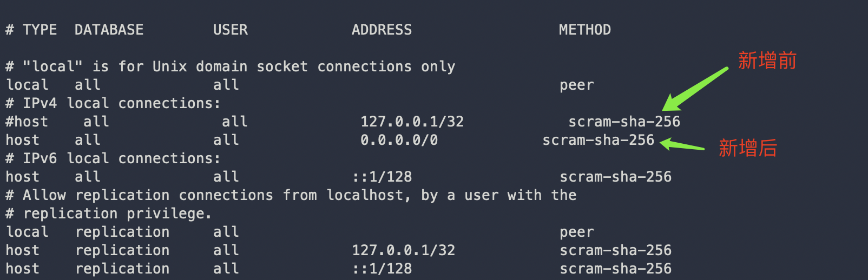Click peer method on the local all line
This screenshot has height=280, width=868.
[576, 85]
